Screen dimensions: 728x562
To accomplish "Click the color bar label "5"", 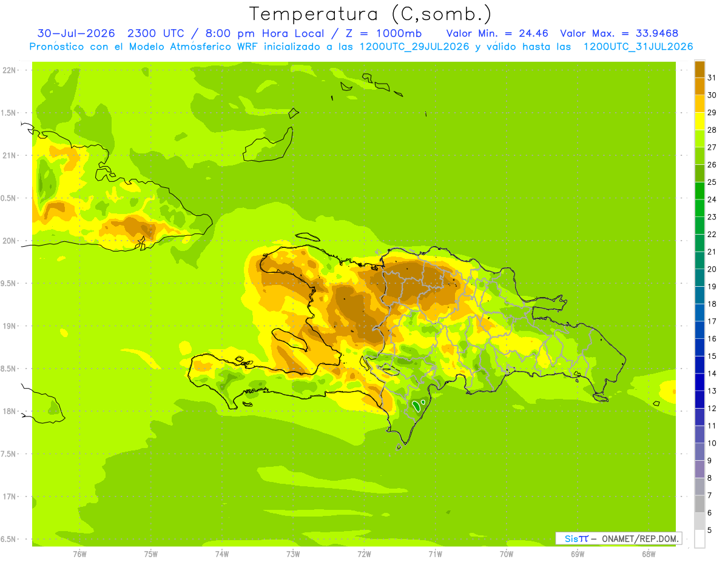I will (710, 530).
